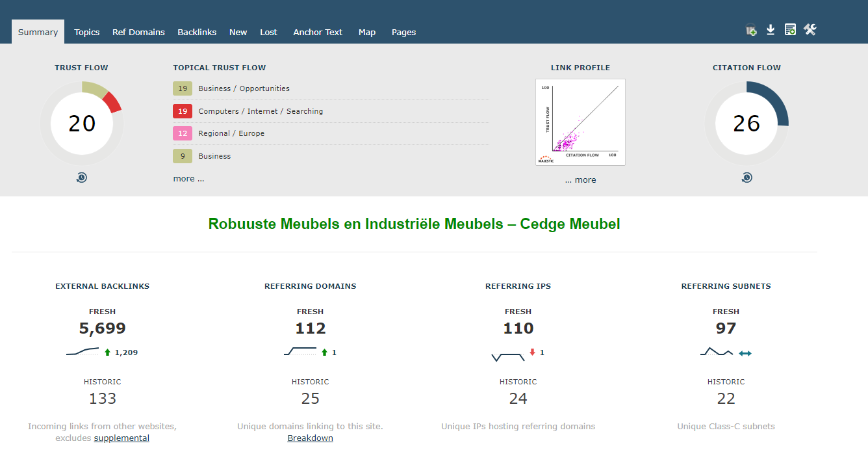Click the Breakdown link
The image size is (868, 465).
[x=310, y=438]
